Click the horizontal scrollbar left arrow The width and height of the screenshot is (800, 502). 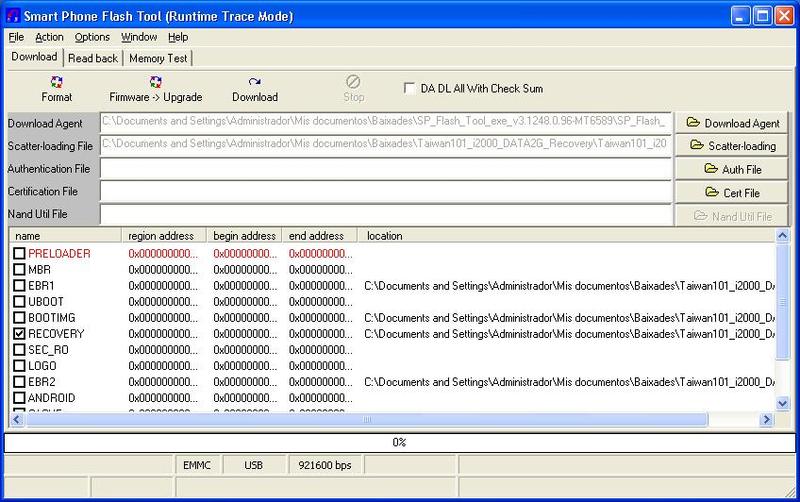coord(16,419)
